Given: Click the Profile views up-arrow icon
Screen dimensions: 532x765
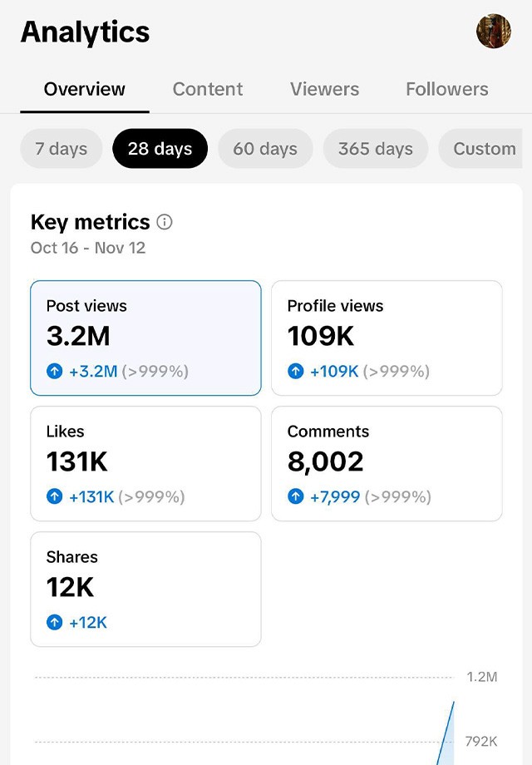Looking at the screenshot, I should [295, 372].
